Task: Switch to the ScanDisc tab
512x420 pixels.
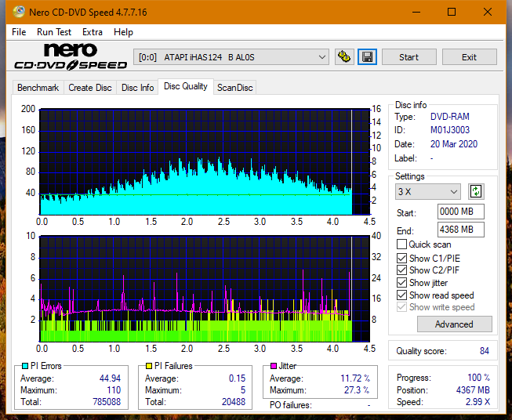Action: coord(234,88)
